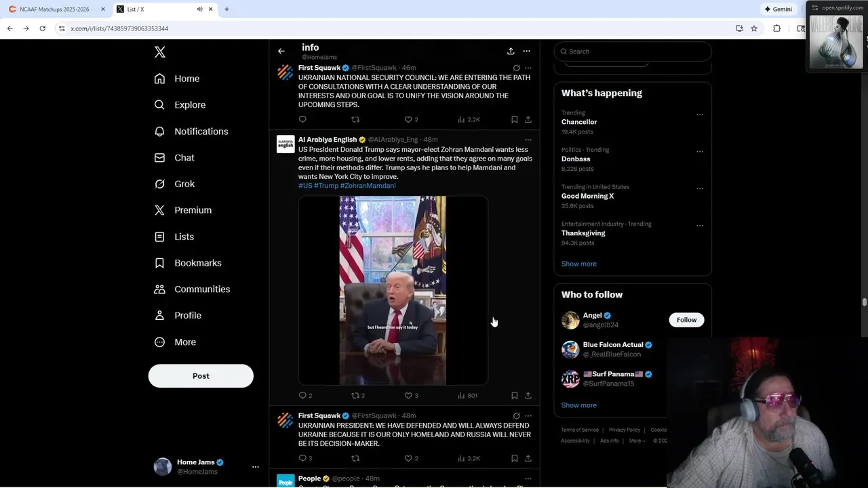Mute the audio on the X tab

click(199, 9)
